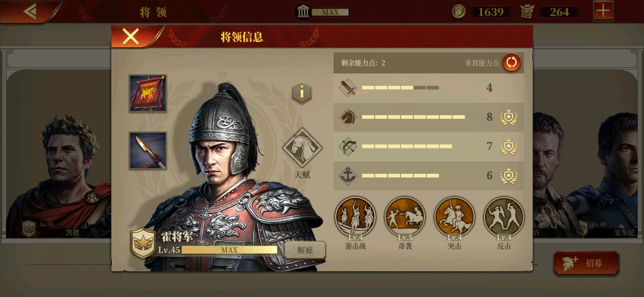
Task: Go back with the top-left arrow
Action: (x=30, y=11)
